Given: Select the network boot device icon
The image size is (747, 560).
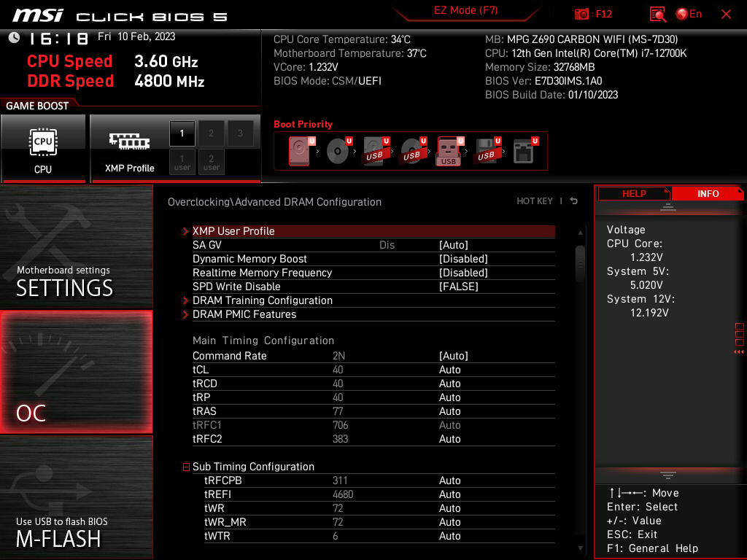Looking at the screenshot, I should pos(525,151).
